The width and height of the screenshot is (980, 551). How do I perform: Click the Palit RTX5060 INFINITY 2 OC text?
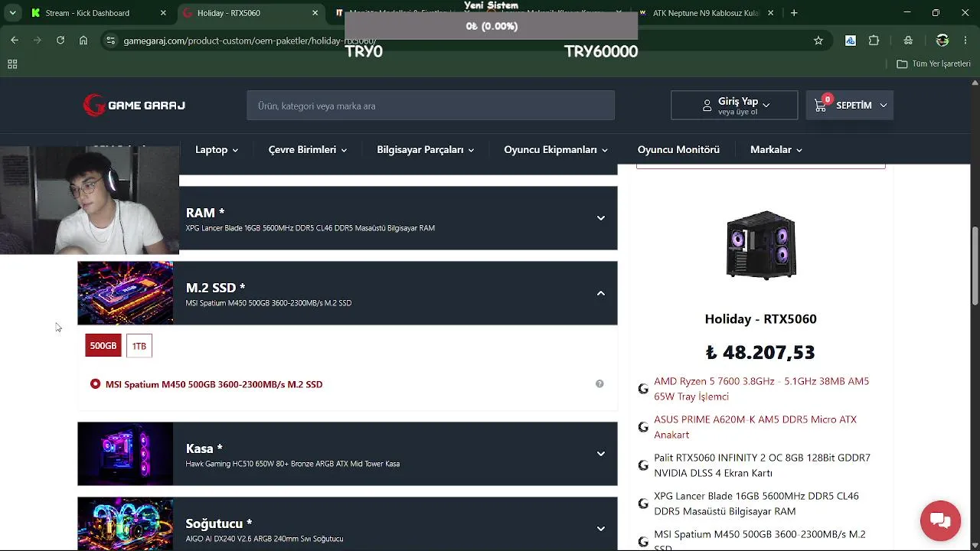[762, 465]
